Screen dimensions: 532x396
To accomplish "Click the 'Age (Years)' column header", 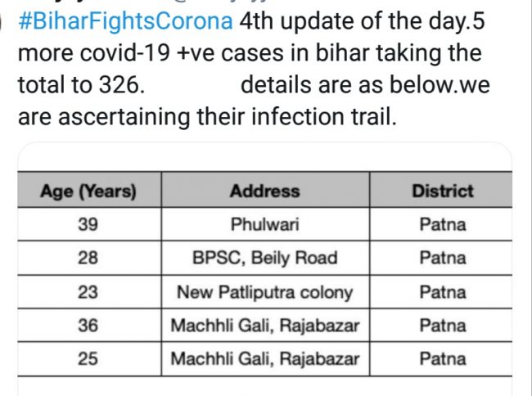I will [88, 191].
